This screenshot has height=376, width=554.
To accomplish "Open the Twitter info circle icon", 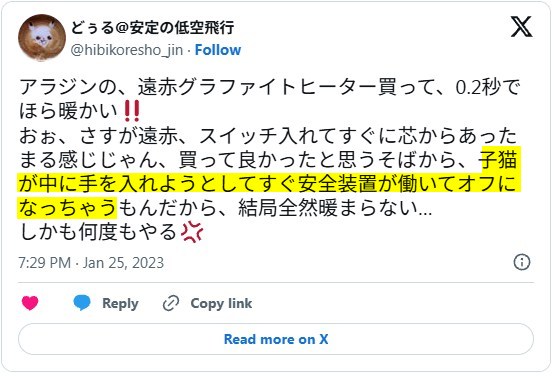I will pos(522,262).
